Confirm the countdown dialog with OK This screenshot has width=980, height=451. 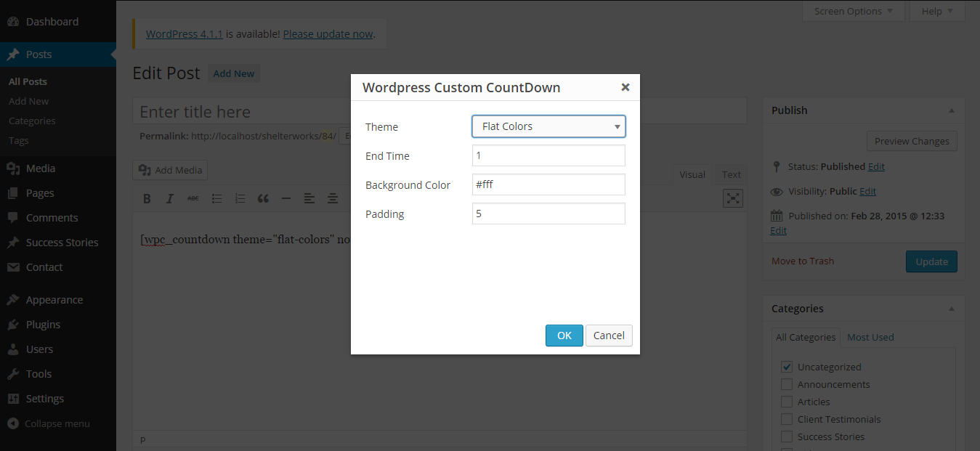coord(564,336)
